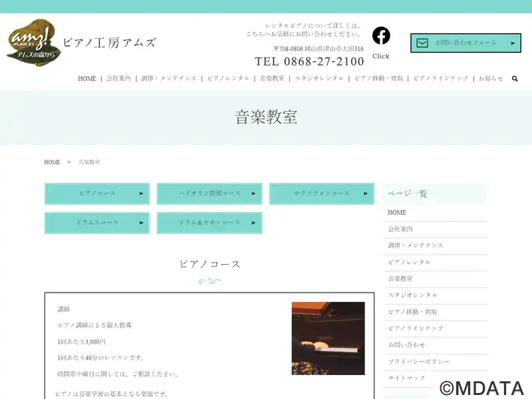The width and height of the screenshot is (532, 399).
Task: Open ピアノレンタル in top navigation
Action: point(228,78)
